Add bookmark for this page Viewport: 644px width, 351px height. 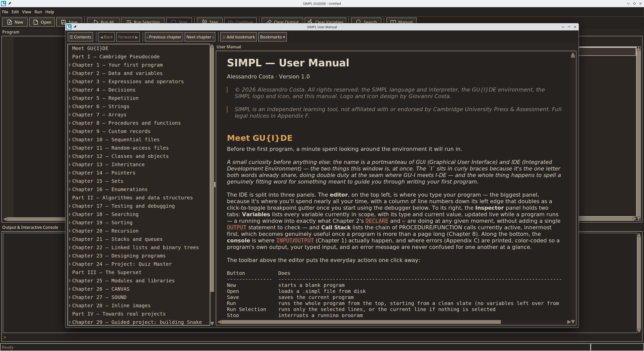pyautogui.click(x=238, y=37)
